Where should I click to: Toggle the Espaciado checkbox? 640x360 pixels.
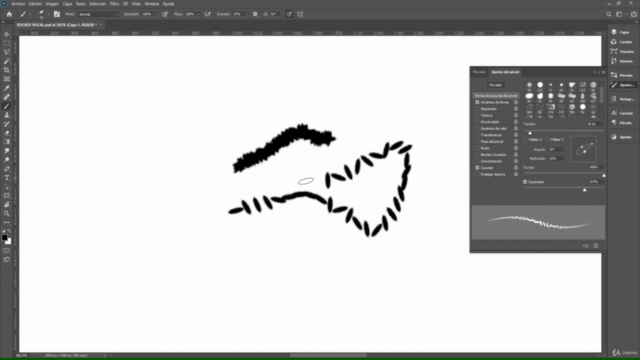[525, 182]
